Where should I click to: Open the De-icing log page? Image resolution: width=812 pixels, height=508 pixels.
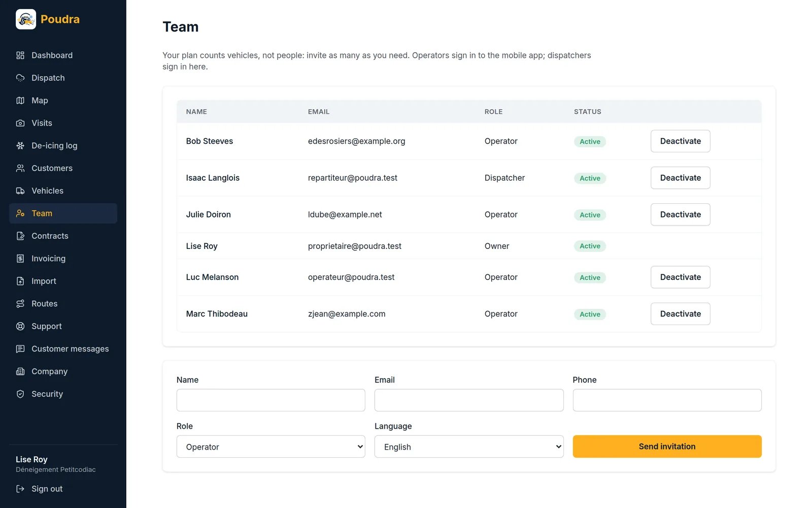pos(63,146)
